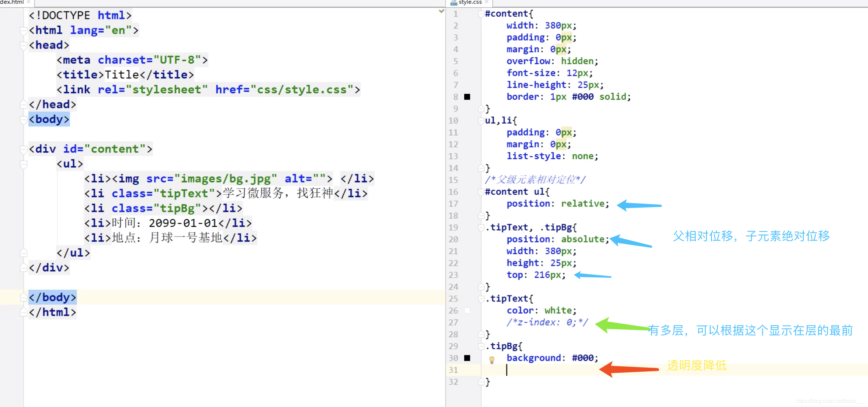Image resolution: width=868 pixels, height=407 pixels.
Task: Click the white color swatch at line 26
Action: pos(467,310)
